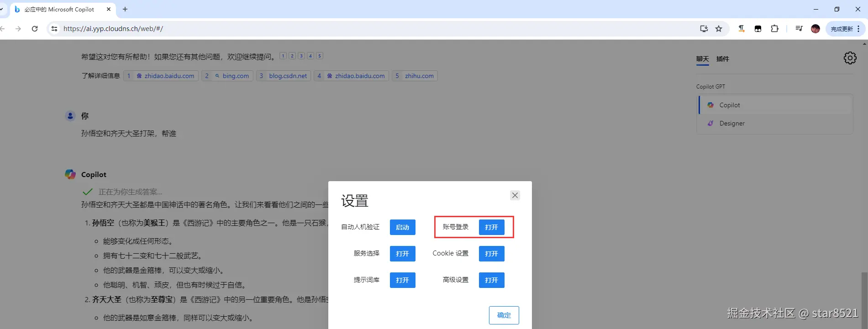The height and width of the screenshot is (329, 868).
Task: Open Cookie 设置 panel
Action: pos(491,254)
